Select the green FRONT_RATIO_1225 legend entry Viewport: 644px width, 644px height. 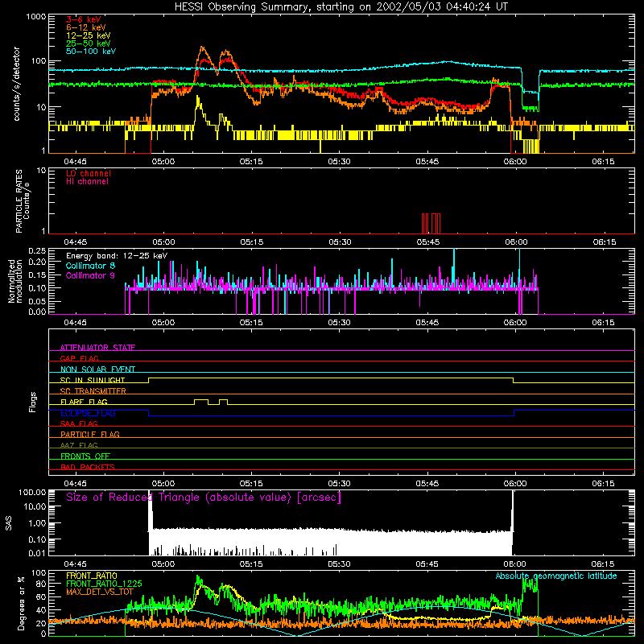[104, 584]
